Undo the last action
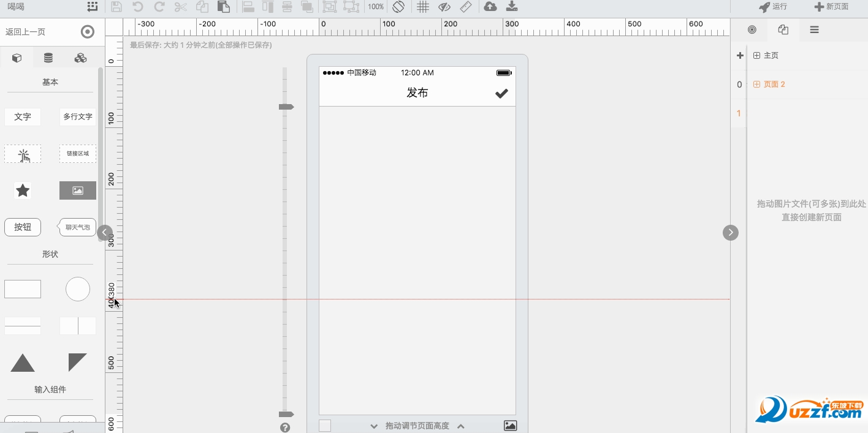Image resolution: width=868 pixels, height=433 pixels. (x=138, y=7)
